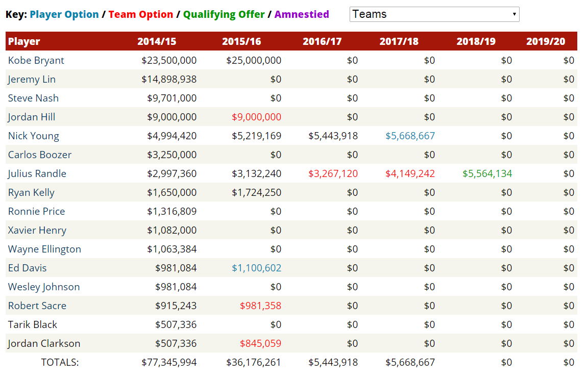Click Jordan Clarkson's name
Screen dimensions: 588x379
pyautogui.click(x=44, y=343)
